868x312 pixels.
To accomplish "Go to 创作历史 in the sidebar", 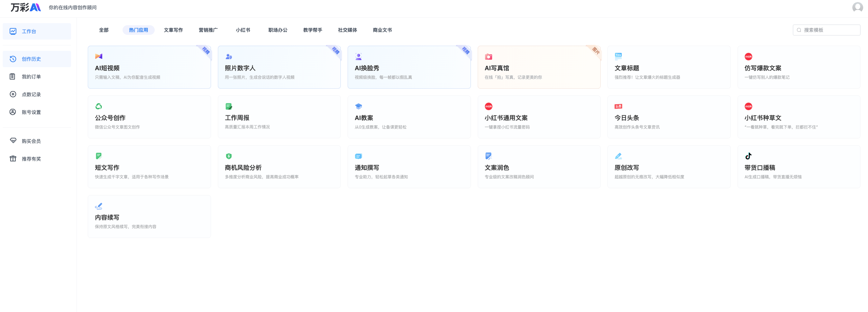I will coord(37,59).
